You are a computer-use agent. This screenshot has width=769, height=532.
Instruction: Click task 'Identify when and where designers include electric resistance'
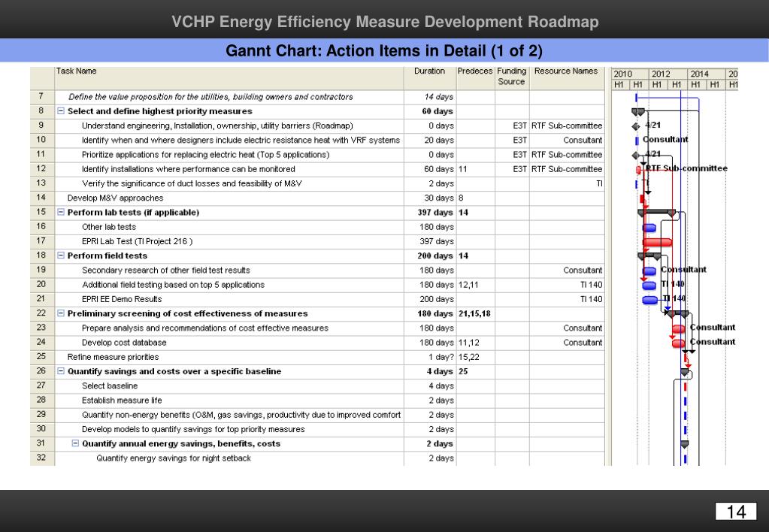pos(241,141)
